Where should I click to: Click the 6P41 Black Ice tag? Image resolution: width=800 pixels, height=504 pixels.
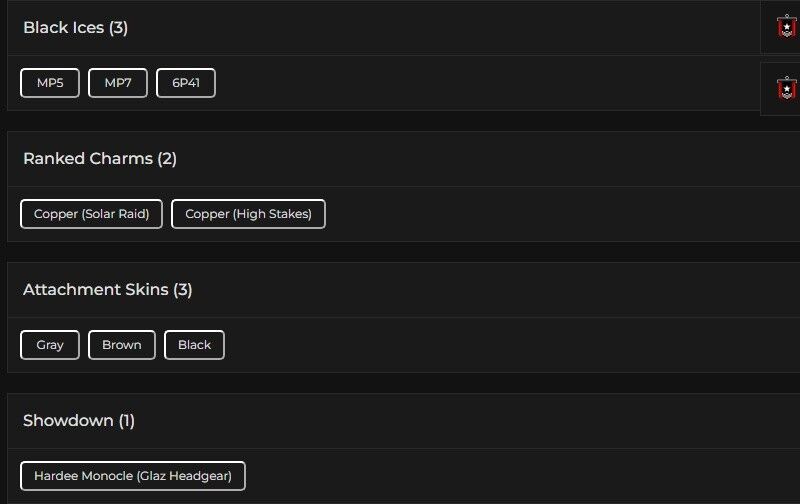pyautogui.click(x=186, y=83)
